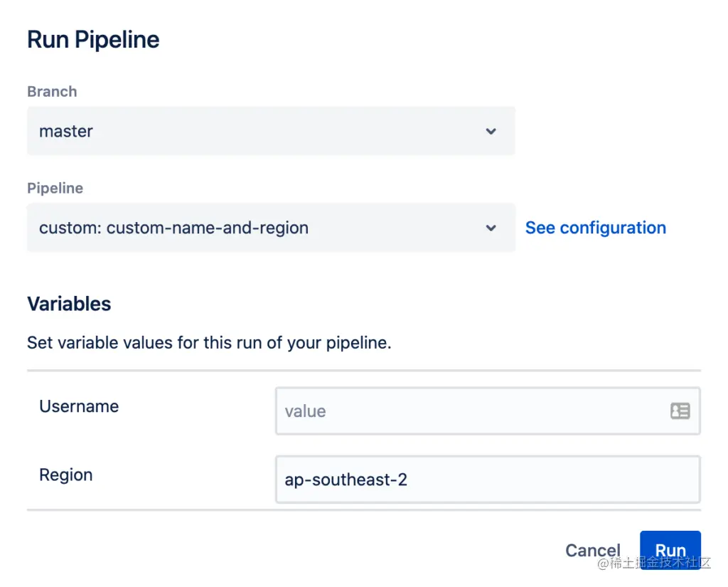Open the Branch dropdown

270,132
